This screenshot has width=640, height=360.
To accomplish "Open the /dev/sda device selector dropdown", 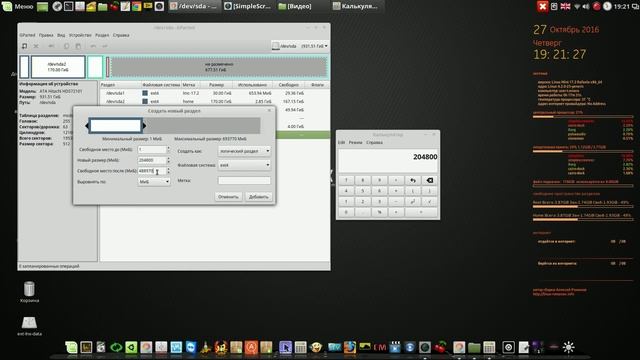I will [300, 46].
